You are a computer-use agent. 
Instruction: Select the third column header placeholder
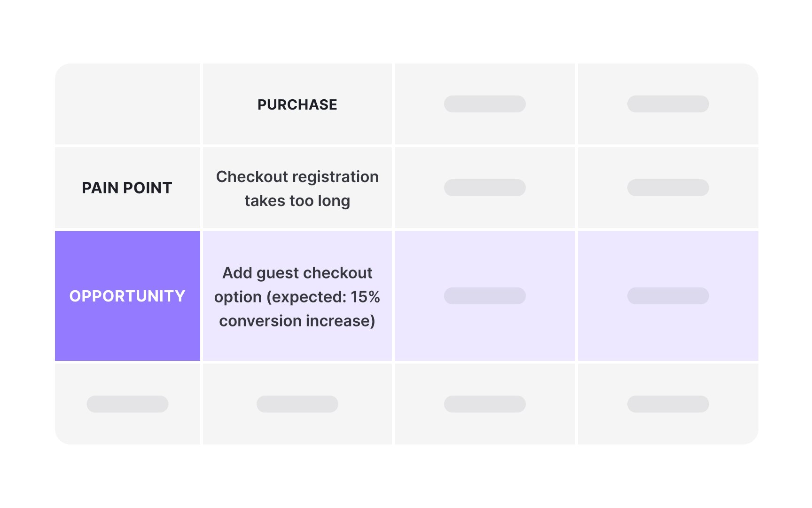tap(484, 104)
